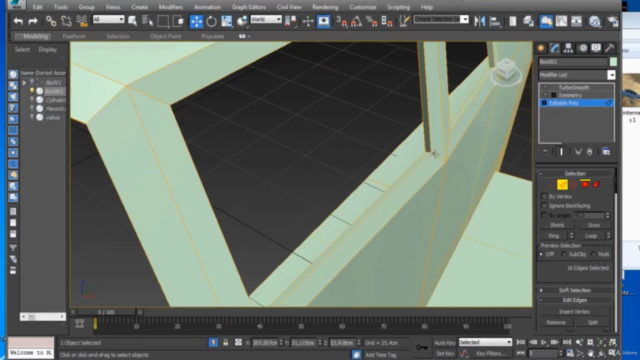Image resolution: width=640 pixels, height=360 pixels.
Task: Select the Multi preview selection radio
Action: click(x=594, y=254)
